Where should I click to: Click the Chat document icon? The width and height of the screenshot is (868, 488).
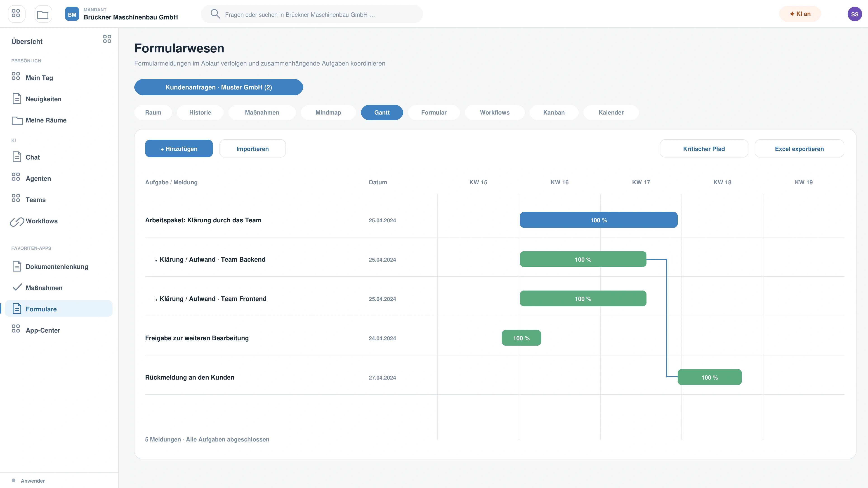(17, 157)
